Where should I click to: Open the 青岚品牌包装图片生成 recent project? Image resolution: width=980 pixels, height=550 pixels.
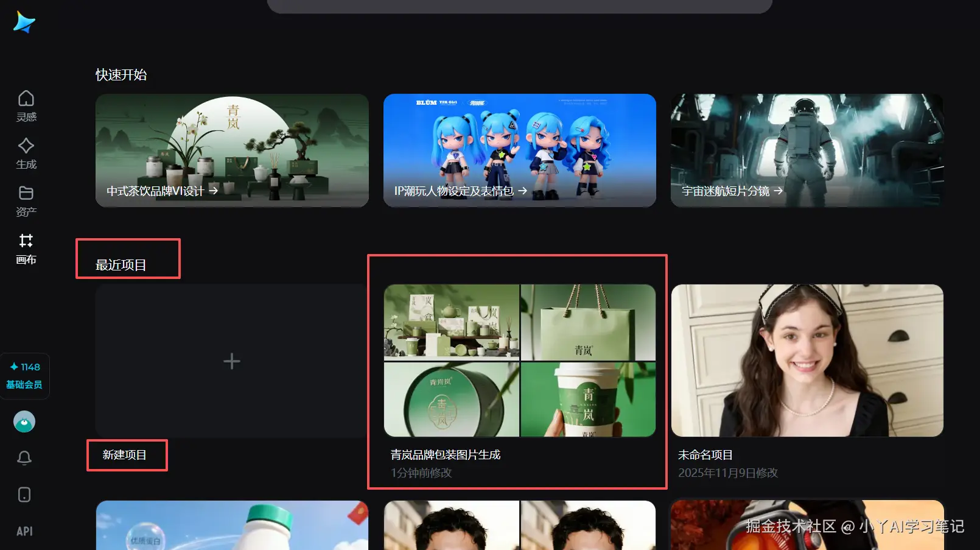[519, 361]
